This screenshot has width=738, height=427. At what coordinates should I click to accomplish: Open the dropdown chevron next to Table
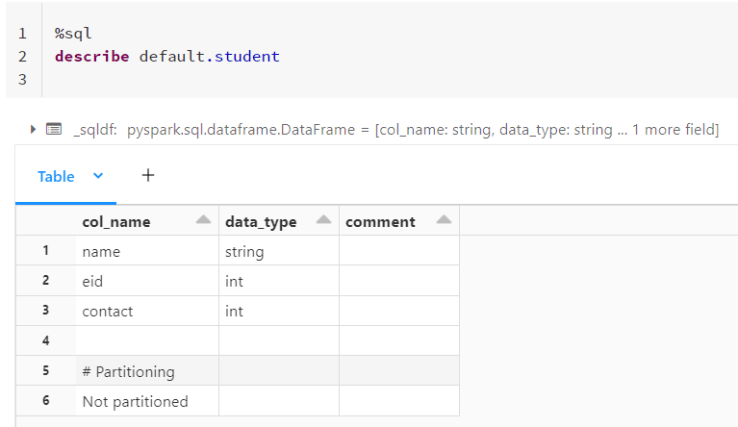coord(98,176)
